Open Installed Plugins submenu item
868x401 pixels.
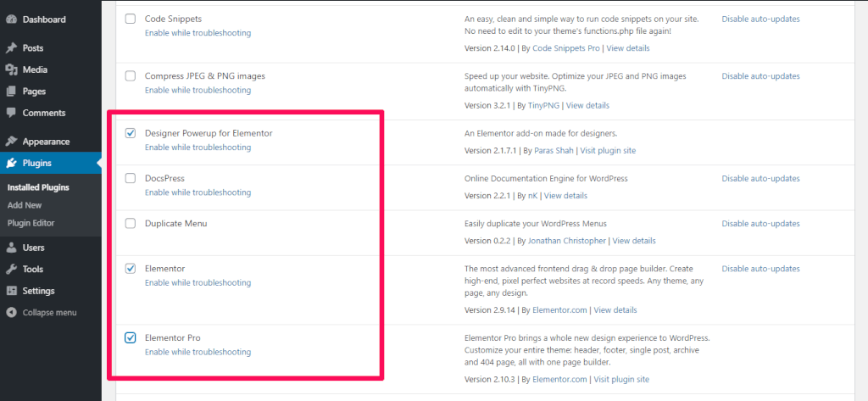click(38, 187)
